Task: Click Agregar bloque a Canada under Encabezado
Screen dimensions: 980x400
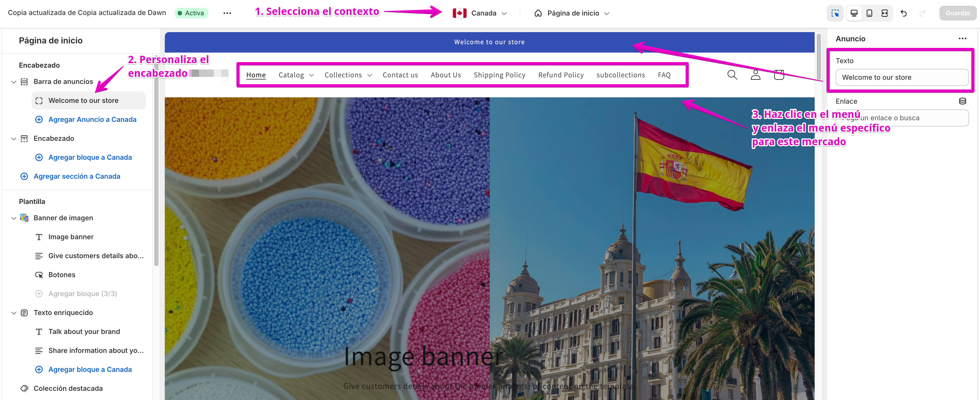Action: pos(90,157)
